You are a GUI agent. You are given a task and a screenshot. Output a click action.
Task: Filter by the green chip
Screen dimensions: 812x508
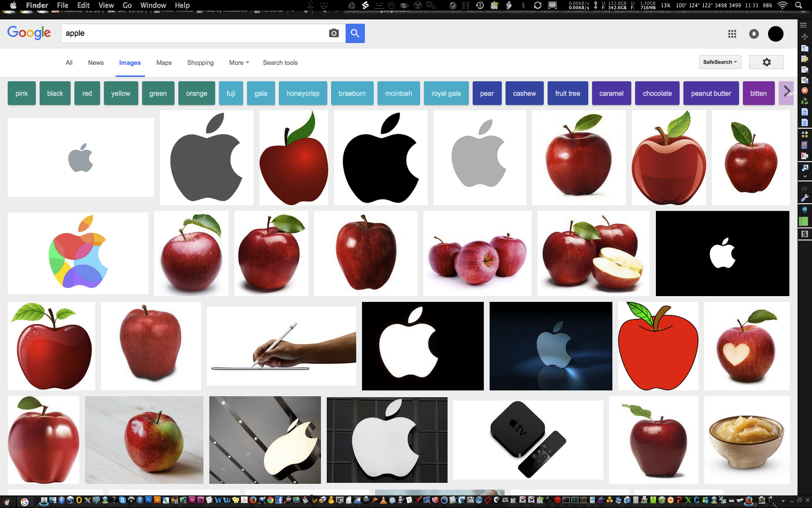point(158,93)
